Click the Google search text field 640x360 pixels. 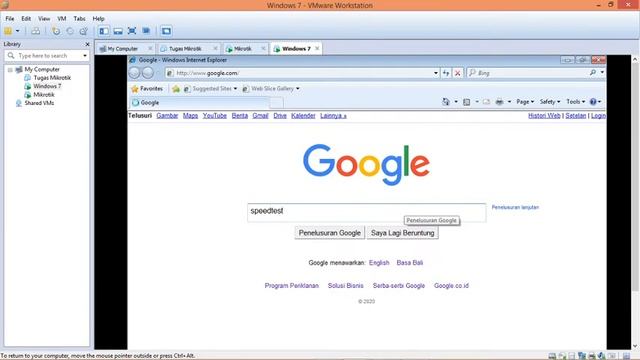367,212
